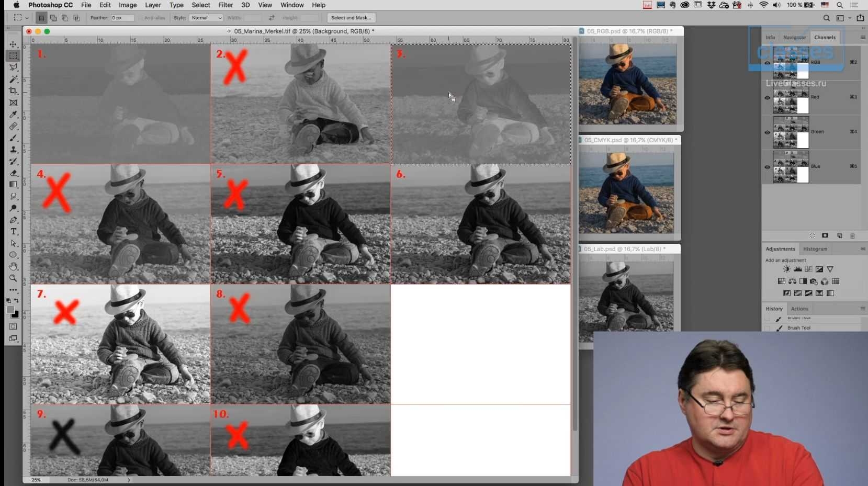Click the Select and Mask button
The height and width of the screenshot is (486, 868).
[351, 18]
